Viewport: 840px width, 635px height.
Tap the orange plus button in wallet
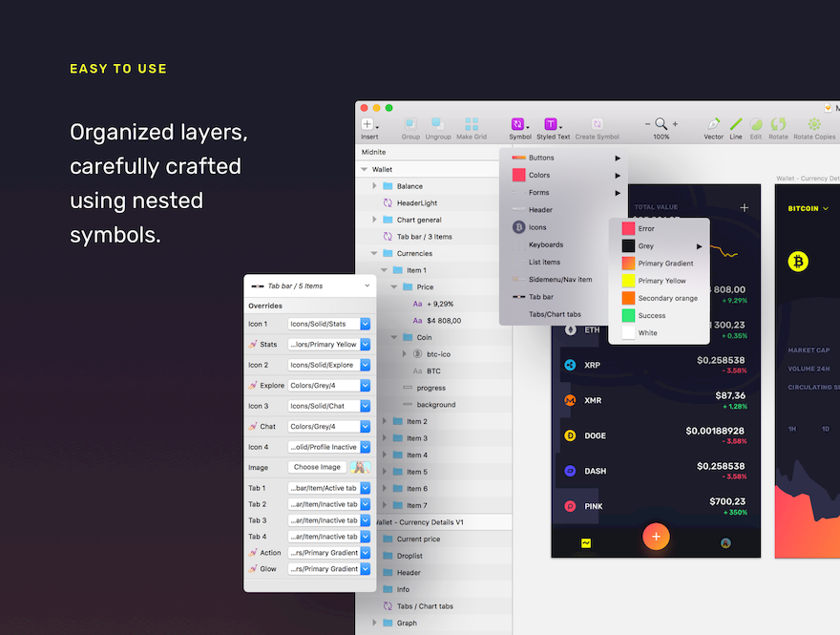click(x=656, y=537)
